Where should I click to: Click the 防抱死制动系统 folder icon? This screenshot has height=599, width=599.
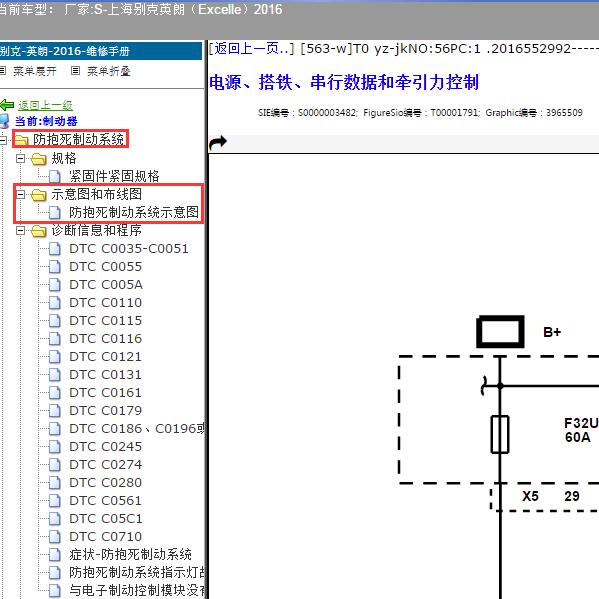click(x=22, y=140)
